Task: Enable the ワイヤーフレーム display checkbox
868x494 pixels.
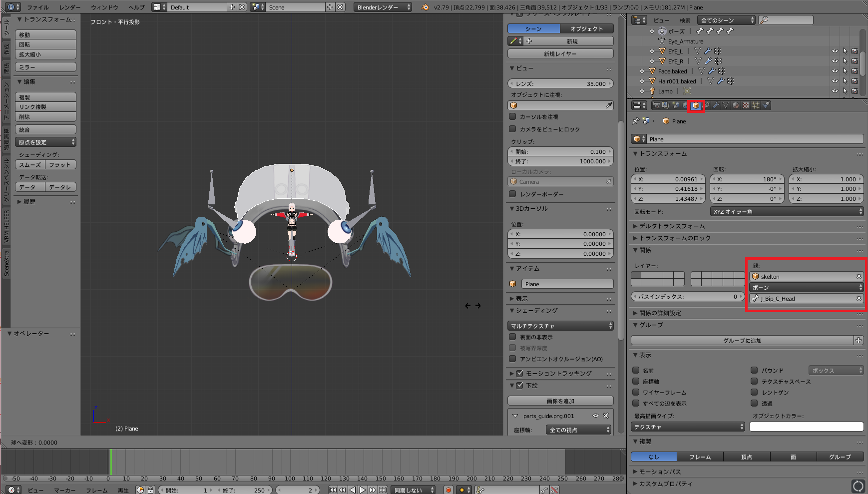Action: 636,392
